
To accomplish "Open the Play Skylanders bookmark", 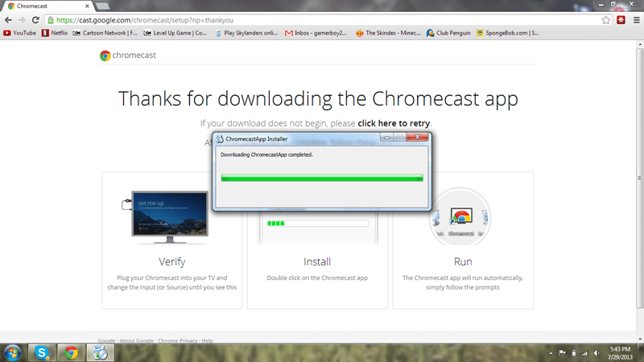I will click(x=246, y=33).
